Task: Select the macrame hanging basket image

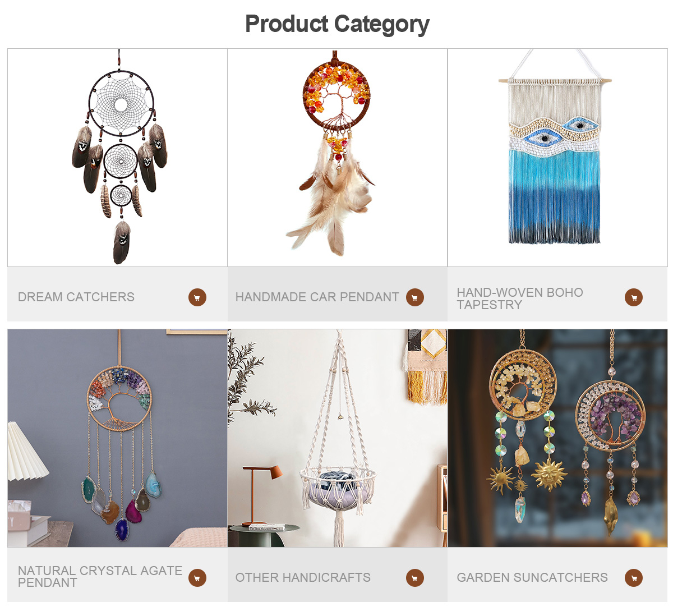Action: (337, 438)
